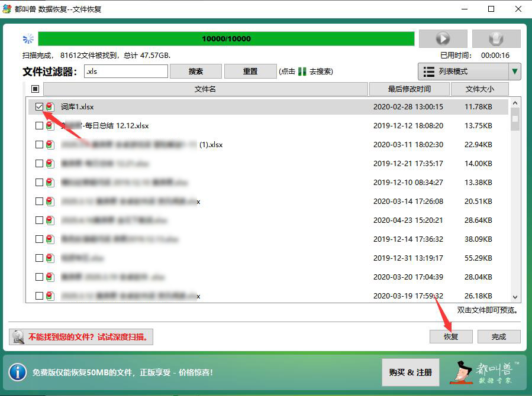Sort by 文件大小 column header
Screen dimensions: 532x396
pyautogui.click(x=479, y=89)
